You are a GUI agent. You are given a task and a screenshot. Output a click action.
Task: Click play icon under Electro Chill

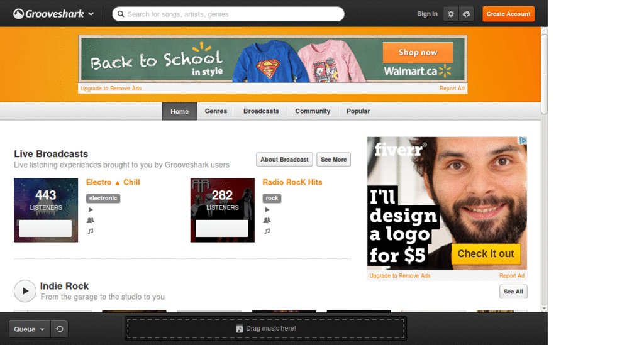click(x=91, y=210)
